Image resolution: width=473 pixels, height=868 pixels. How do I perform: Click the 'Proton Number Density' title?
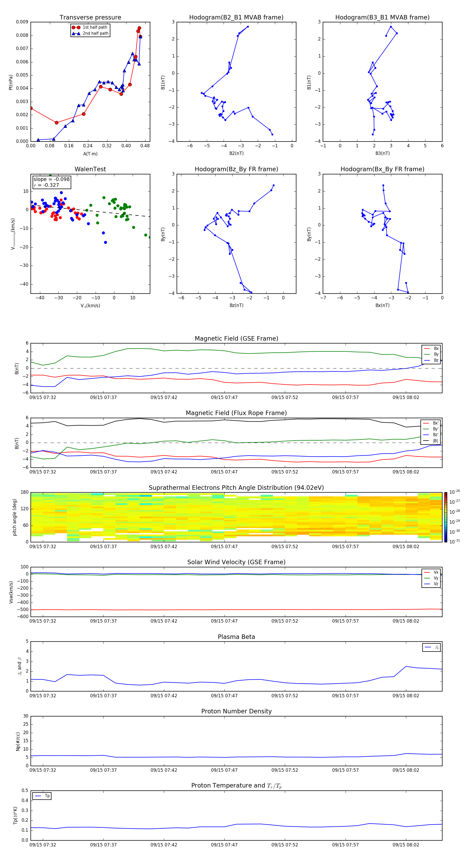point(236,711)
